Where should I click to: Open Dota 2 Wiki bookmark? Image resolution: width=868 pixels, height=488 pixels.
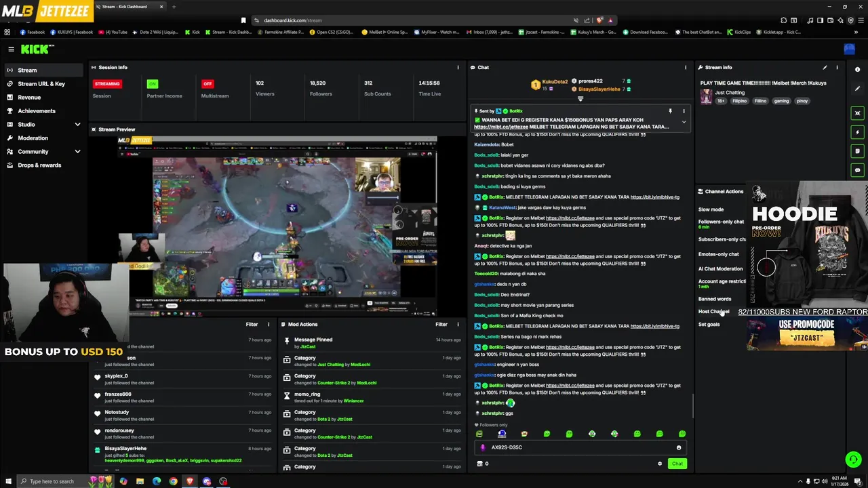click(x=157, y=32)
